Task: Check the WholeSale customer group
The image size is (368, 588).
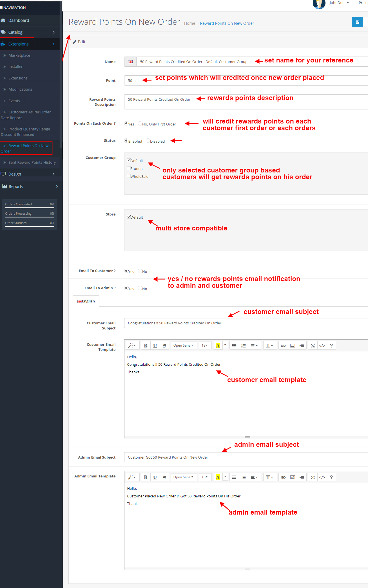Action: [x=129, y=176]
